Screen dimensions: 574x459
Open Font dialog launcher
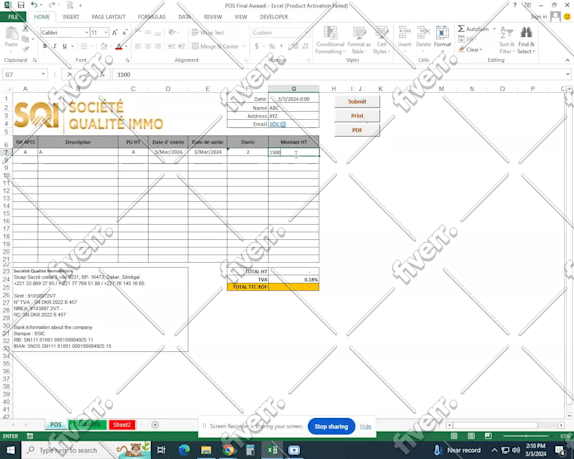[x=127, y=60]
